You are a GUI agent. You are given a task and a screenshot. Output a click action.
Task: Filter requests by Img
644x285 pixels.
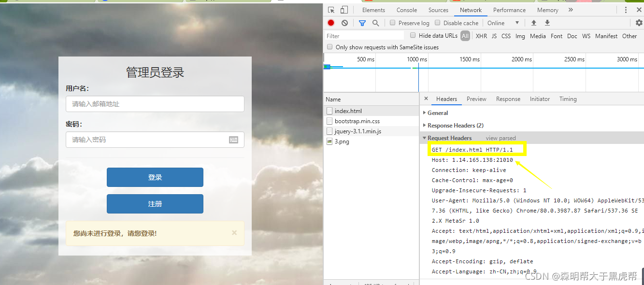[x=520, y=36]
